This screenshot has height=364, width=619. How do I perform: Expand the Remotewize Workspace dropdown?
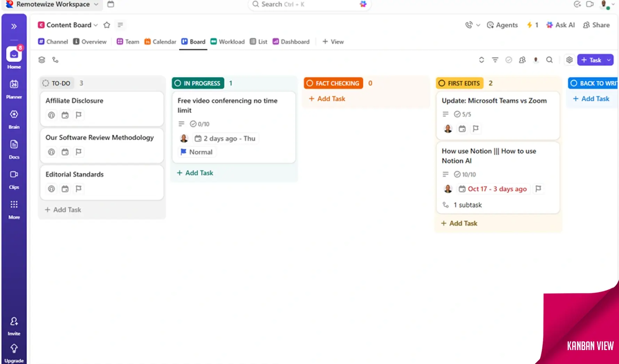[x=96, y=5]
